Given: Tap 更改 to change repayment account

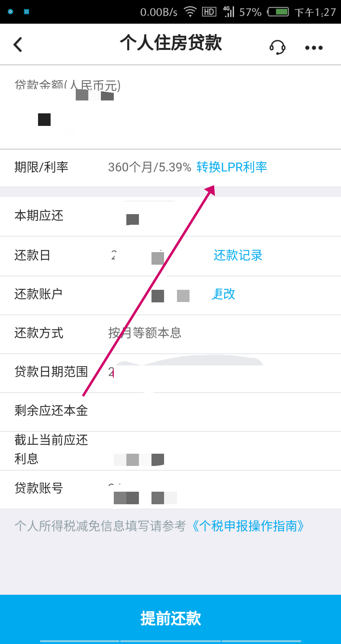Looking at the screenshot, I should point(223,294).
